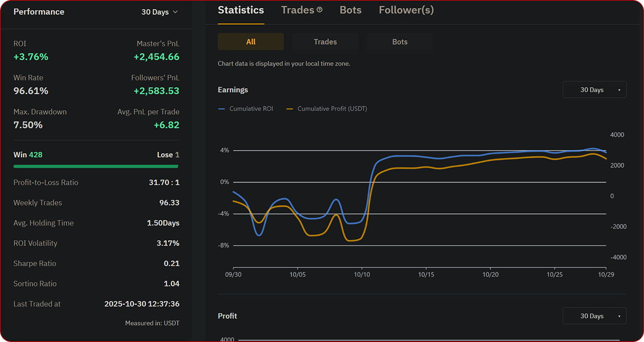Click the Last Traded at timestamp
This screenshot has width=644, height=342.
[x=142, y=304]
